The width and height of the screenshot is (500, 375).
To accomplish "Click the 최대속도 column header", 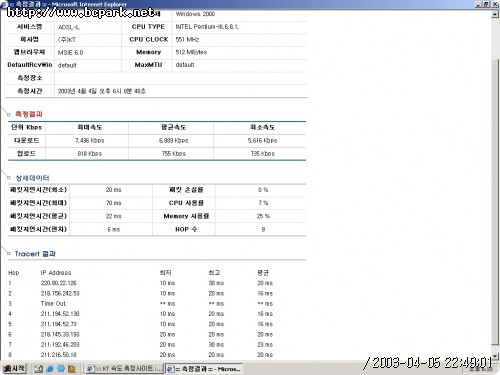I will [x=90, y=127].
